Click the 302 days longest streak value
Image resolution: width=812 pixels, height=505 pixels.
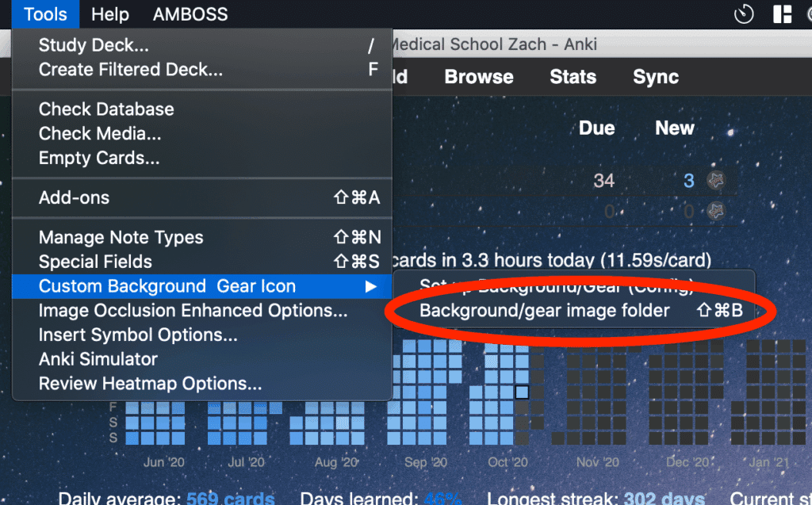pos(665,497)
